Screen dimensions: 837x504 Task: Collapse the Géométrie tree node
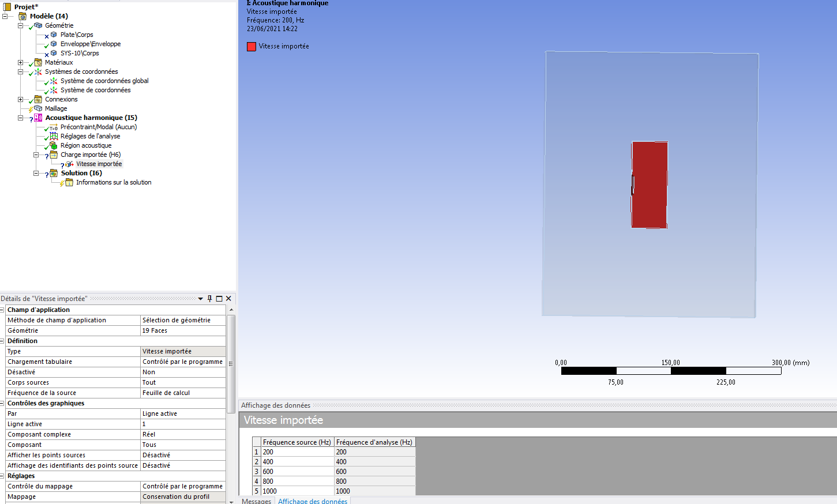20,25
